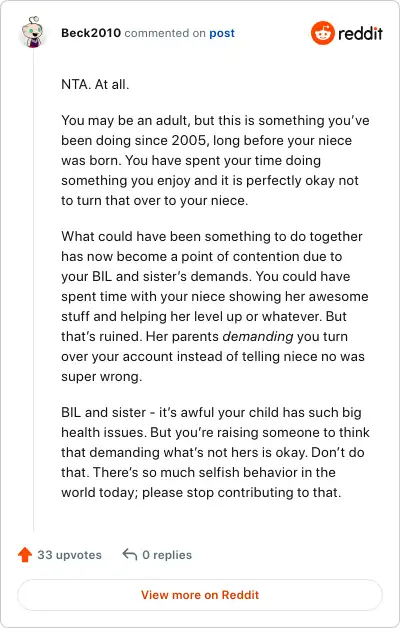Click the "NTA. At all." opening line
400x628 pixels.
tap(95, 85)
